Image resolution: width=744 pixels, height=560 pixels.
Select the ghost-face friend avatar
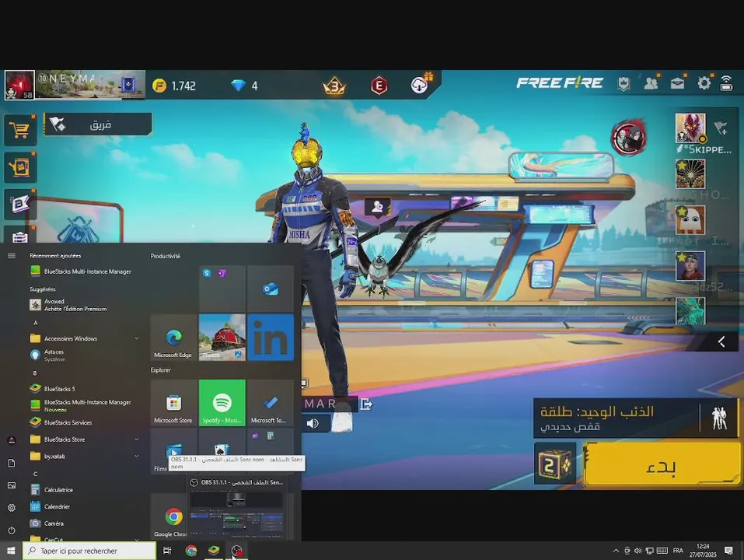pos(690,220)
